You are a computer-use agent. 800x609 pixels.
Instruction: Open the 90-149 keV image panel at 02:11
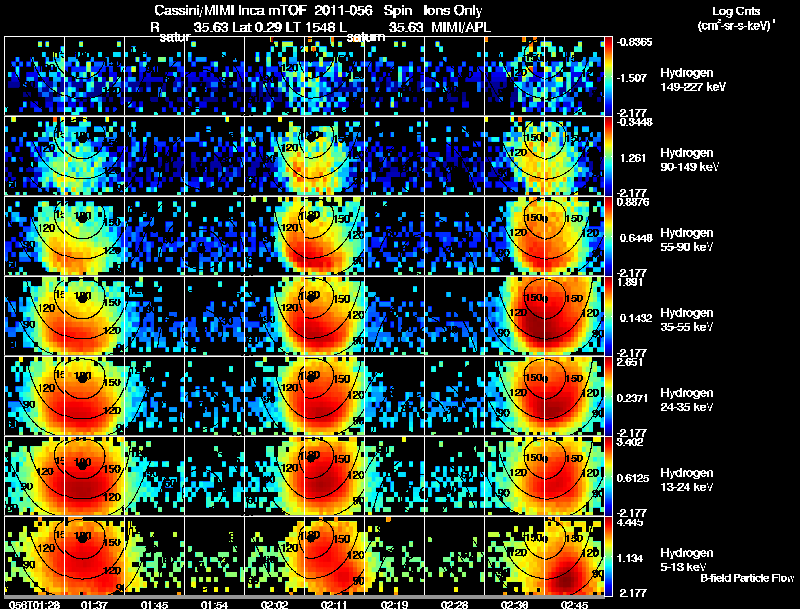(334, 156)
